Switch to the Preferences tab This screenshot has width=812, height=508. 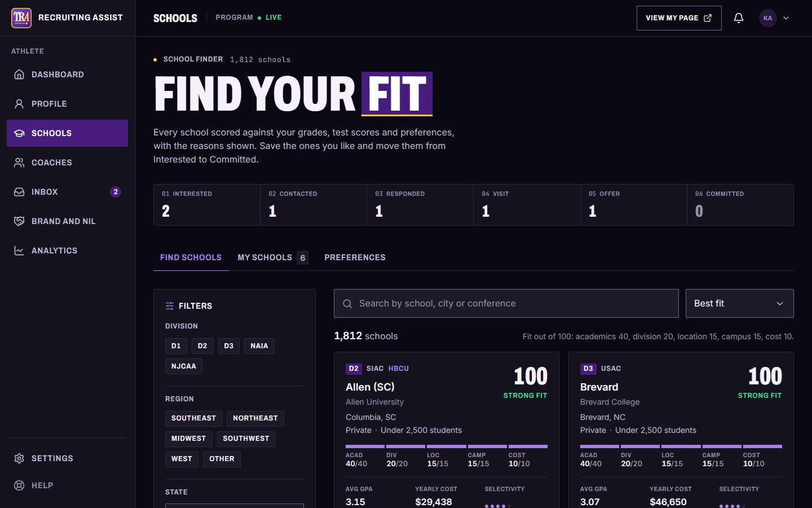(355, 257)
